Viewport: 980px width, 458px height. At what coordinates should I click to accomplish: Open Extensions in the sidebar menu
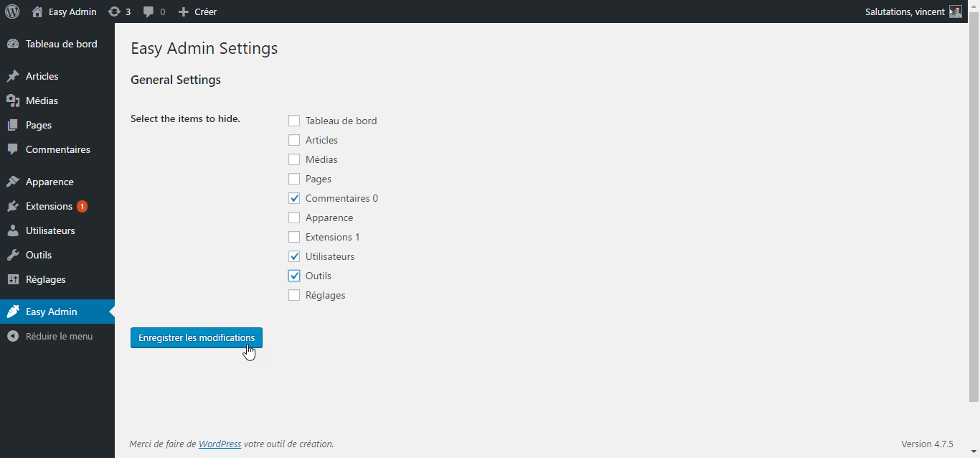pyautogui.click(x=49, y=206)
